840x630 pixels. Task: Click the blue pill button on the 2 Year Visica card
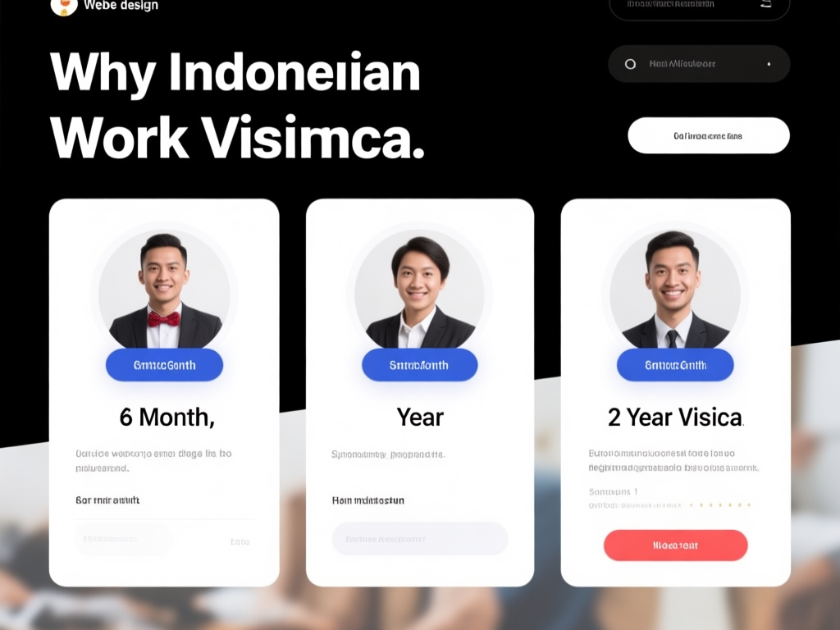675,365
